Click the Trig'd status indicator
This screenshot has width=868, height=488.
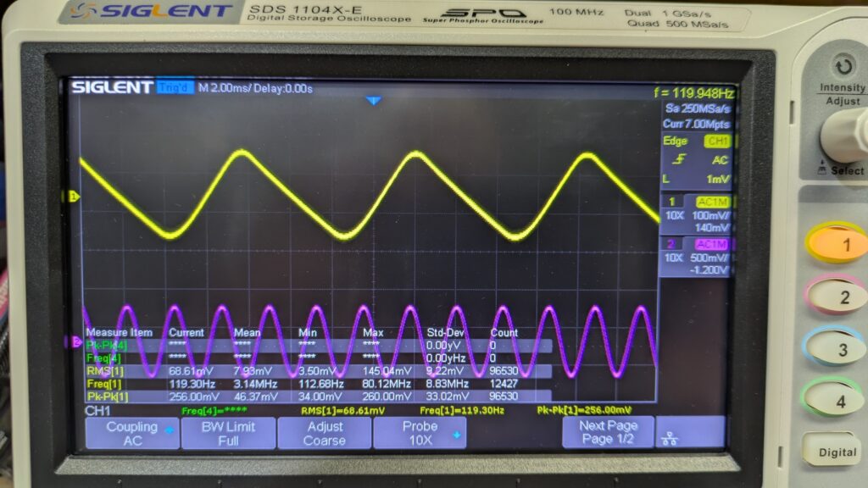(175, 88)
